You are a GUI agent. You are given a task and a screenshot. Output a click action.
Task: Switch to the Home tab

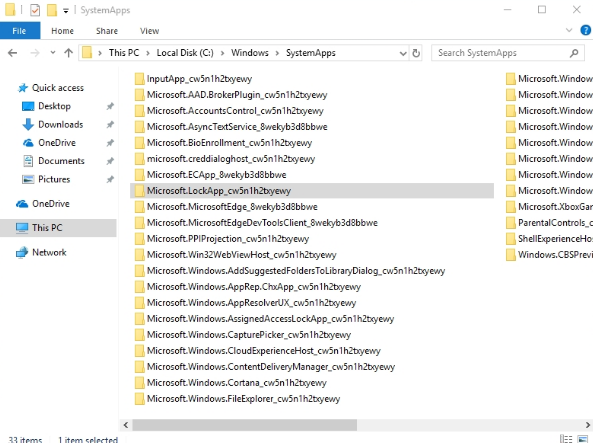[62, 31]
